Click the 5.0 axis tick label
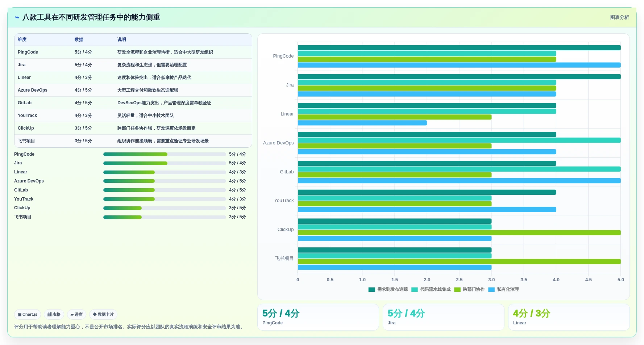The width and height of the screenshot is (644, 345). pyautogui.click(x=621, y=280)
